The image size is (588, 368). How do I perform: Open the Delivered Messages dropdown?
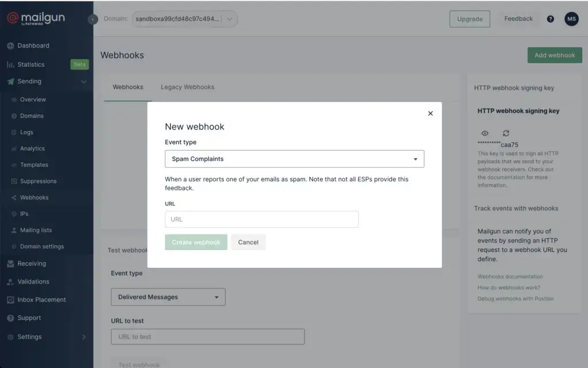pyautogui.click(x=168, y=297)
